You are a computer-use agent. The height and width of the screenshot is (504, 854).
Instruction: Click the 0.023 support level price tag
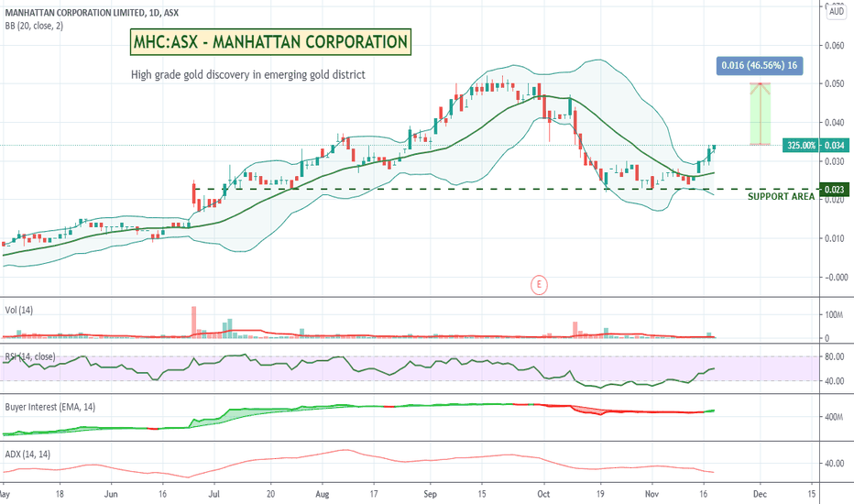pos(834,190)
